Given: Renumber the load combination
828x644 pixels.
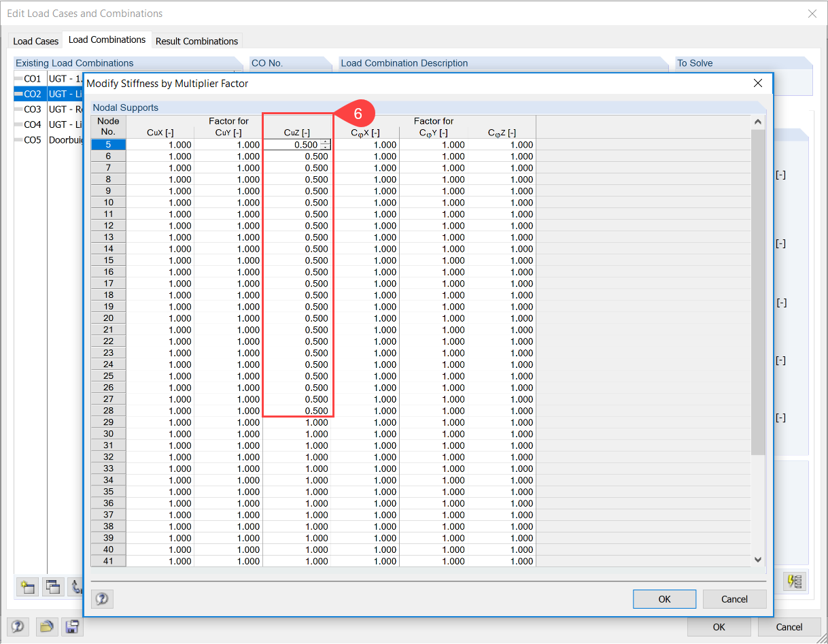Looking at the screenshot, I should 77,587.
